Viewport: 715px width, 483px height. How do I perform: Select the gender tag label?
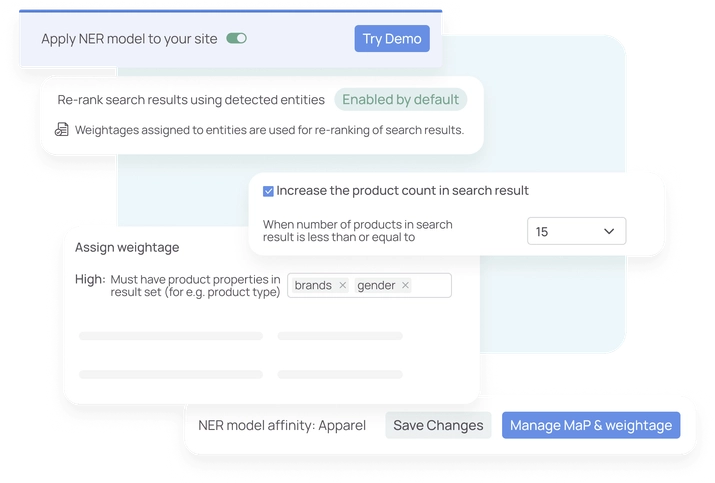(376, 285)
